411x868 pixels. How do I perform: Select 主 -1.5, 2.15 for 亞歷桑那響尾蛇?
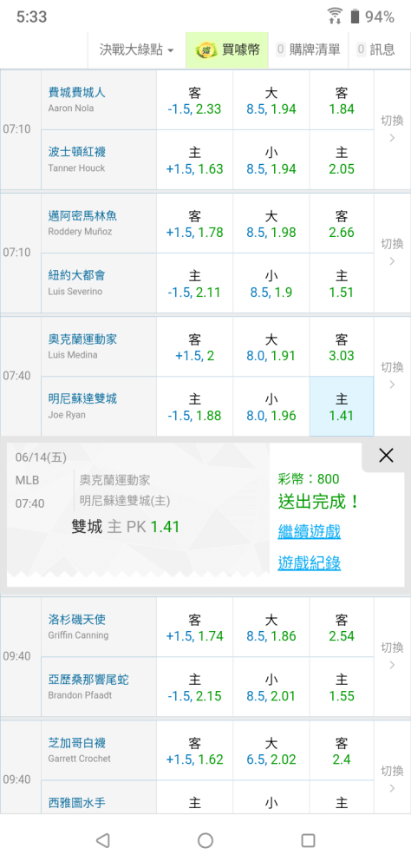point(195,687)
